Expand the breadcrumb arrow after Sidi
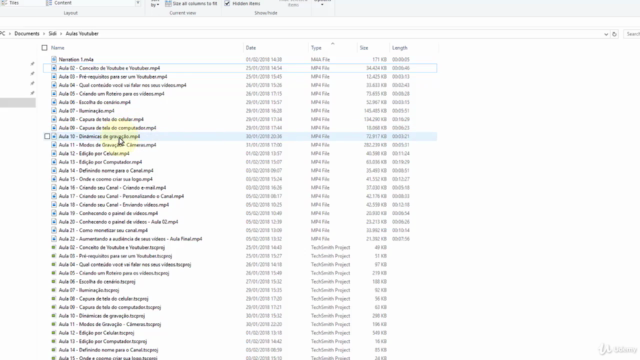Screen dimensions: 640x360 point(61,34)
